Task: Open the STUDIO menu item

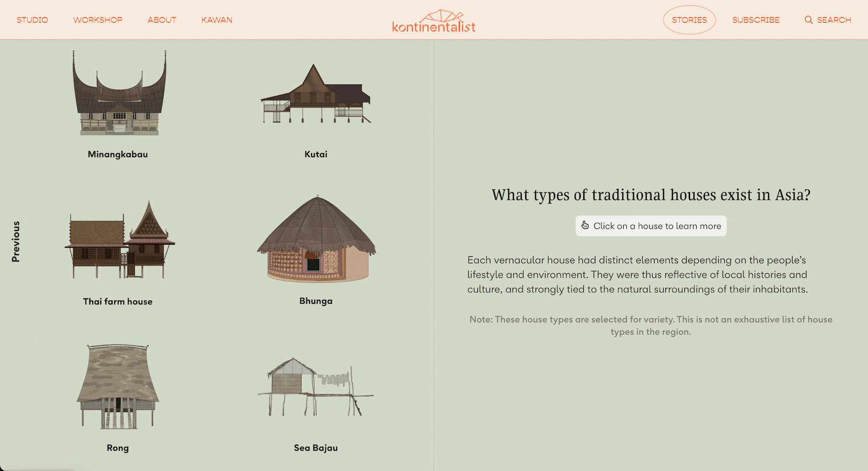Action: [32, 20]
